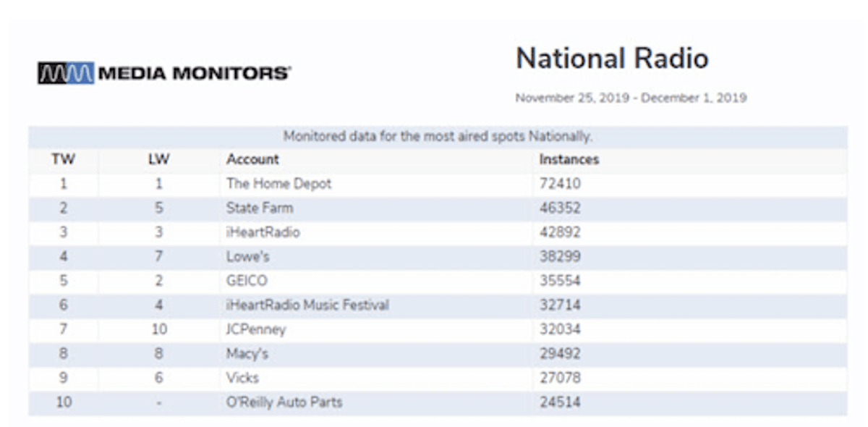Click the 72410 instances value
The height and width of the screenshot is (427, 868).
click(560, 184)
